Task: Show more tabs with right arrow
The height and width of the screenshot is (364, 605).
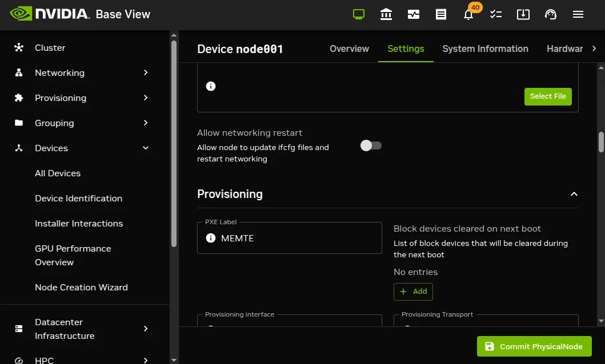Action: click(x=594, y=48)
